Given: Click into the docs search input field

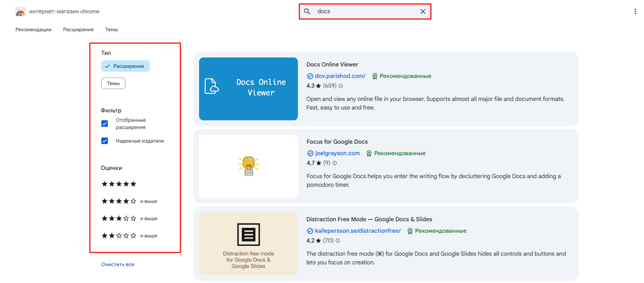Looking at the screenshot, I should [x=365, y=12].
